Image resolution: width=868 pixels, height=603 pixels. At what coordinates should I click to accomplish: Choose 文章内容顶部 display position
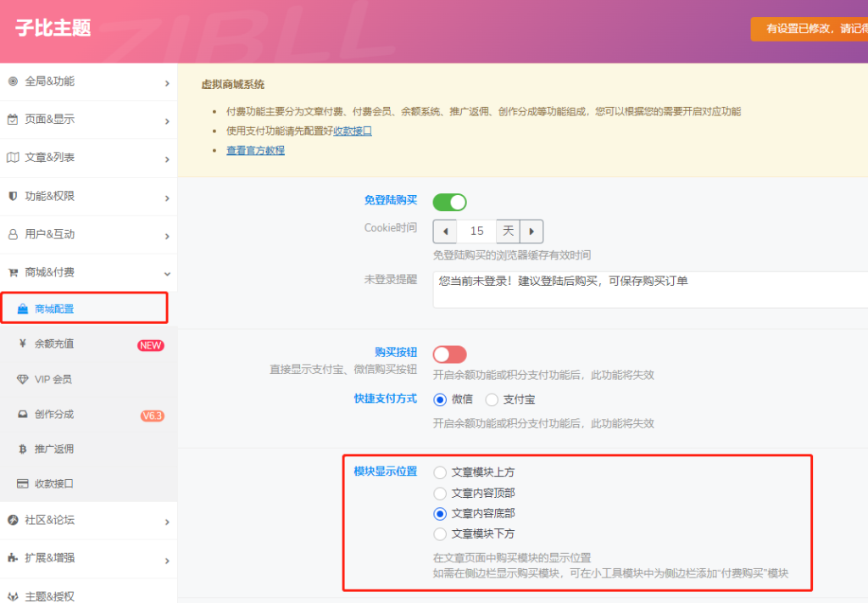(440, 494)
